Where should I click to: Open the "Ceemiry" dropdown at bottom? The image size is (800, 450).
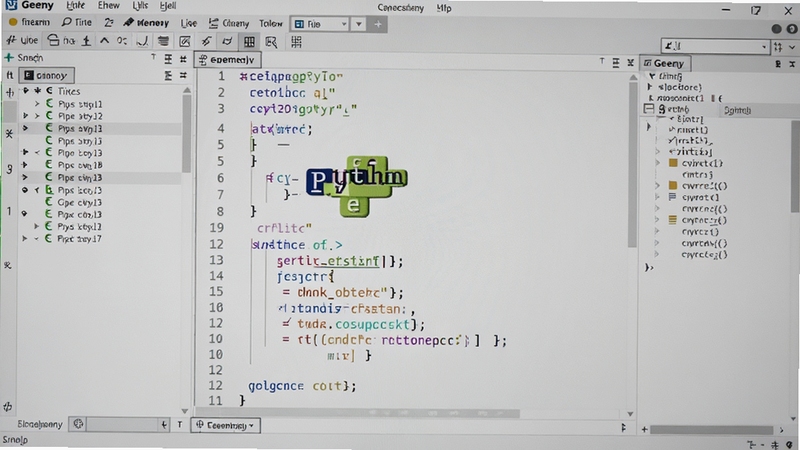(x=226, y=425)
